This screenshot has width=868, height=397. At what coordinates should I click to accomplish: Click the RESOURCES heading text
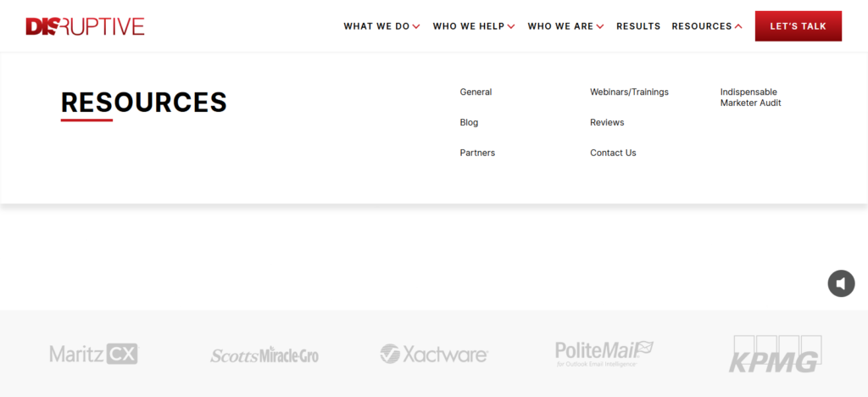(x=144, y=102)
